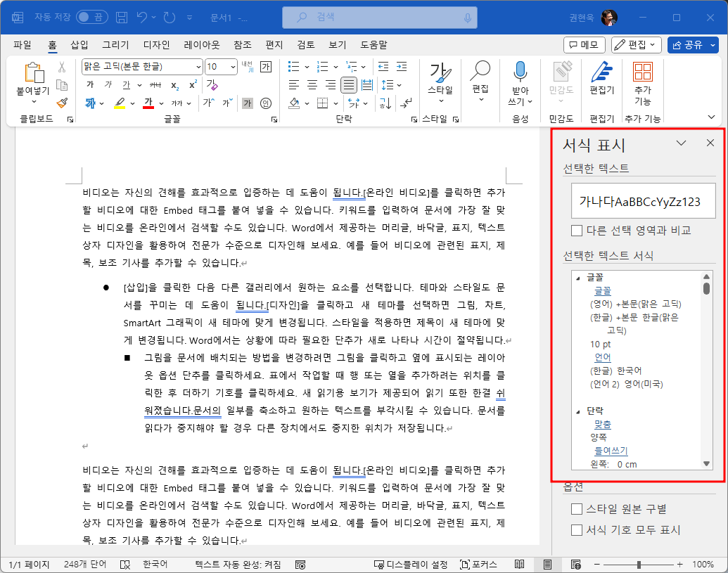The image size is (728, 573).
Task: Click the 메모 comments button
Action: click(x=584, y=45)
